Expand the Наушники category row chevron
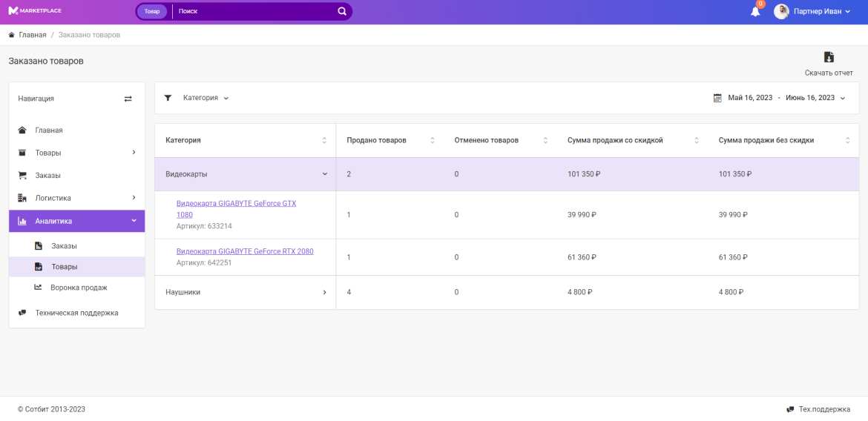Screen dimensions: 868x421 pyautogui.click(x=324, y=292)
